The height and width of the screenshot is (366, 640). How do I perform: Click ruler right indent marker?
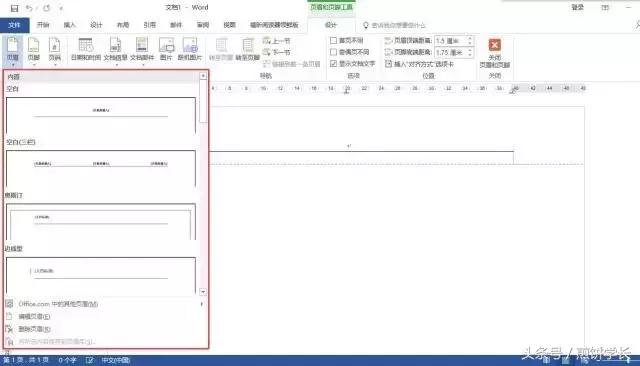pos(514,91)
